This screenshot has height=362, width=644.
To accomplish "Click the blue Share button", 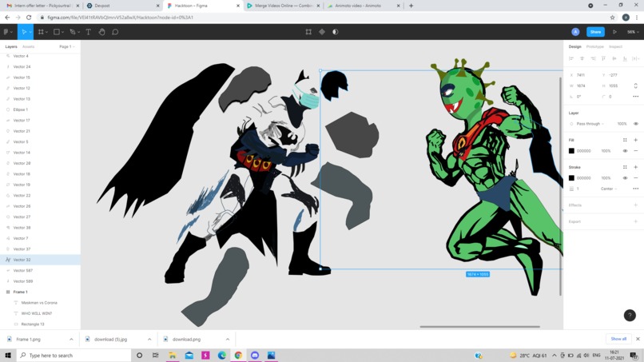I will pos(595,32).
